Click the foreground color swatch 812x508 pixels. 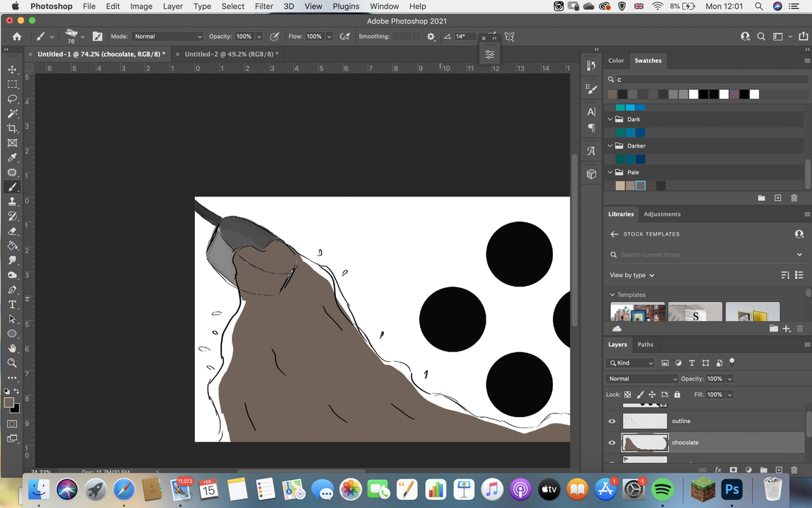click(9, 402)
